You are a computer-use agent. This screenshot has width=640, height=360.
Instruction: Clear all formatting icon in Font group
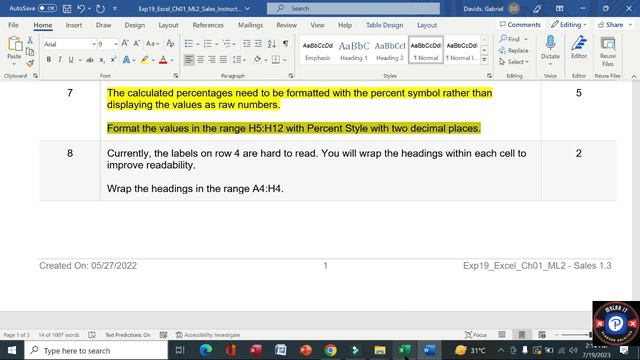[x=170, y=43]
